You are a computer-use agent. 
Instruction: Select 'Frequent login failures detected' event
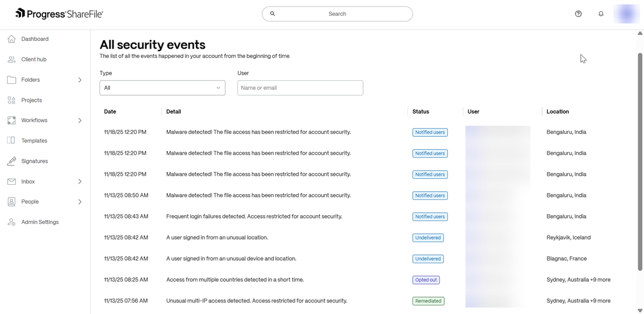(x=254, y=216)
